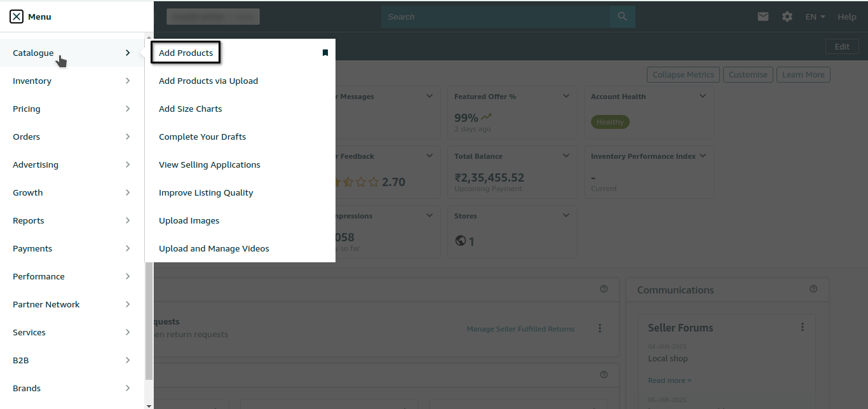
Task: Select Add Size Charts
Action: click(x=191, y=109)
